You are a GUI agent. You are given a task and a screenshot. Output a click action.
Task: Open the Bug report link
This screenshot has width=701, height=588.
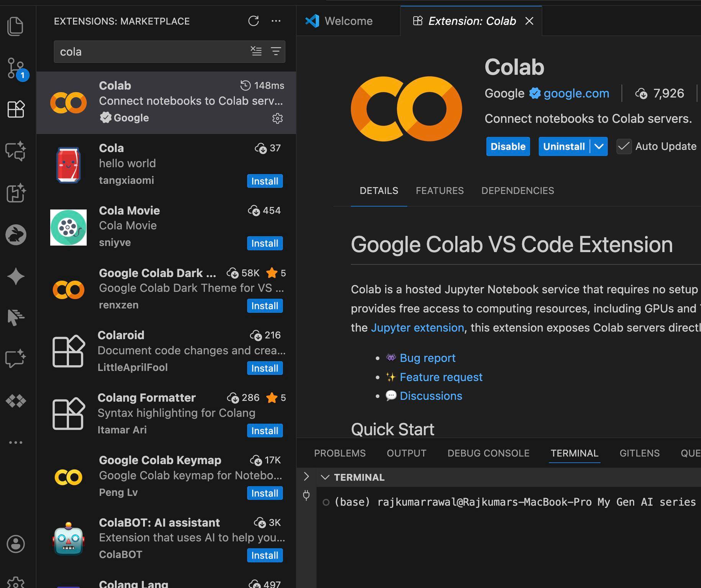point(427,358)
